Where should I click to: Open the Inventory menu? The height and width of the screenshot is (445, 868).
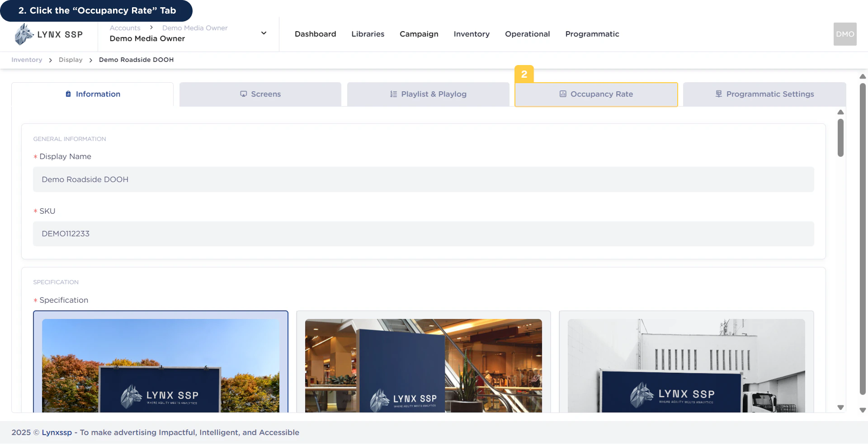click(x=472, y=34)
